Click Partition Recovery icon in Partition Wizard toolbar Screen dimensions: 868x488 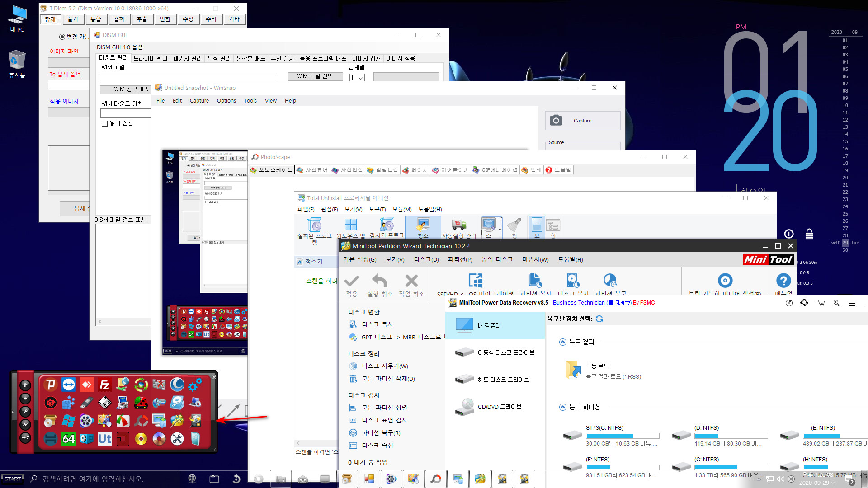pyautogui.click(x=610, y=280)
